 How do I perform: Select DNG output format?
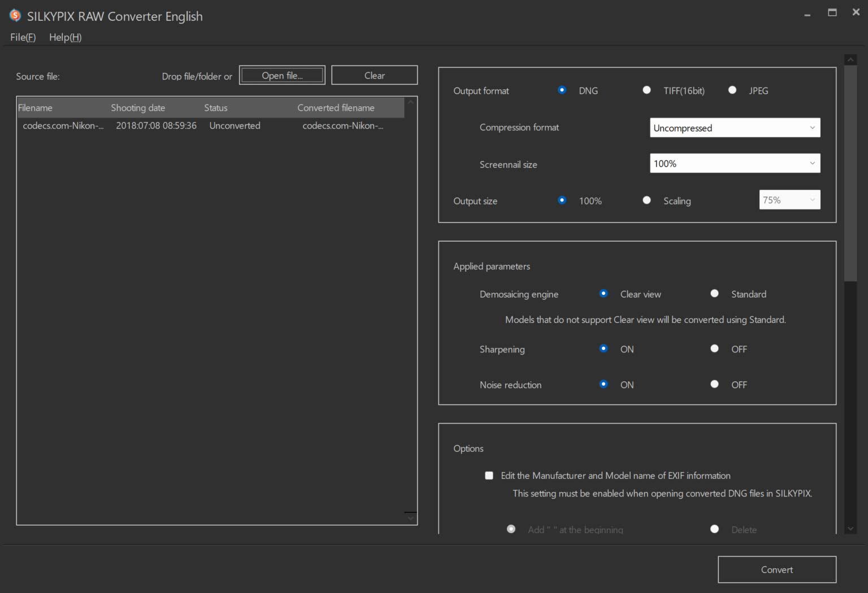pos(562,90)
